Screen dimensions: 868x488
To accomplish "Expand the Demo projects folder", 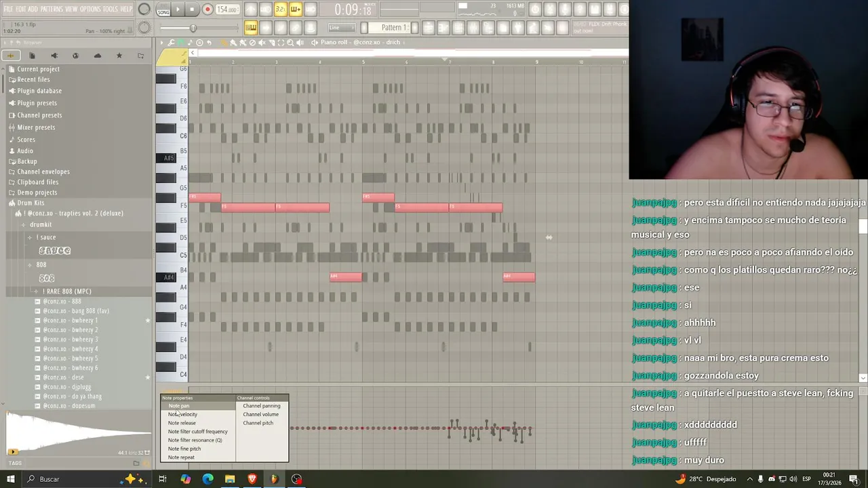I will click(x=37, y=192).
